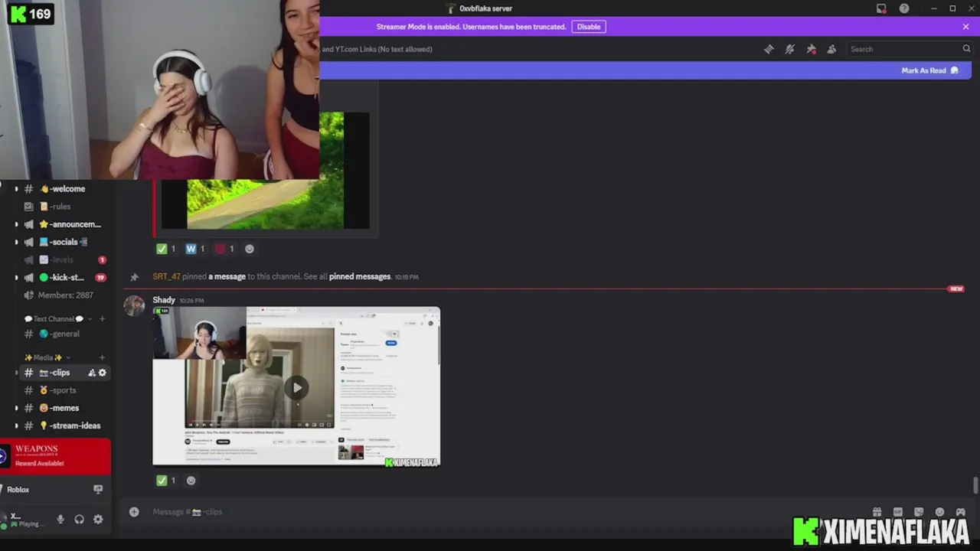Toggle headphones deafen
This screenshot has height=551, width=980.
click(x=79, y=519)
